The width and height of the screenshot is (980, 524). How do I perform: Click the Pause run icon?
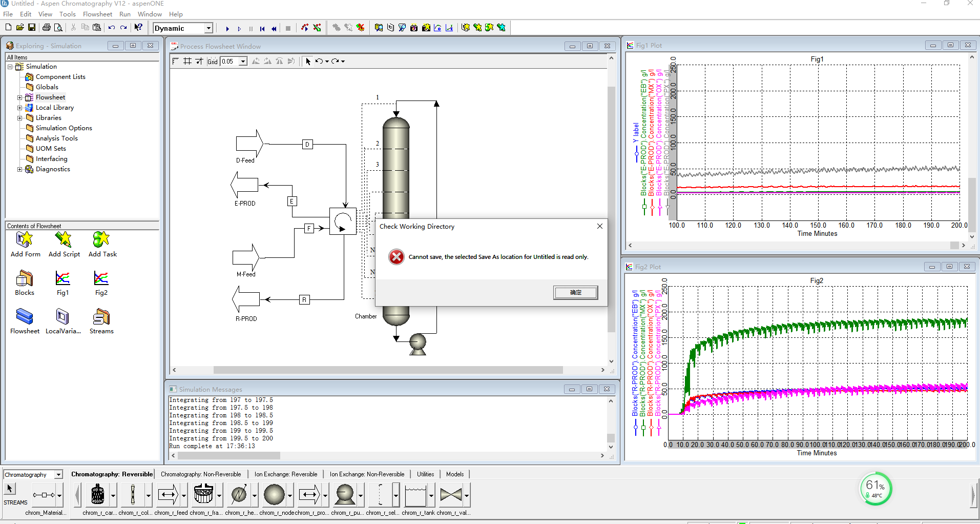[x=251, y=29]
